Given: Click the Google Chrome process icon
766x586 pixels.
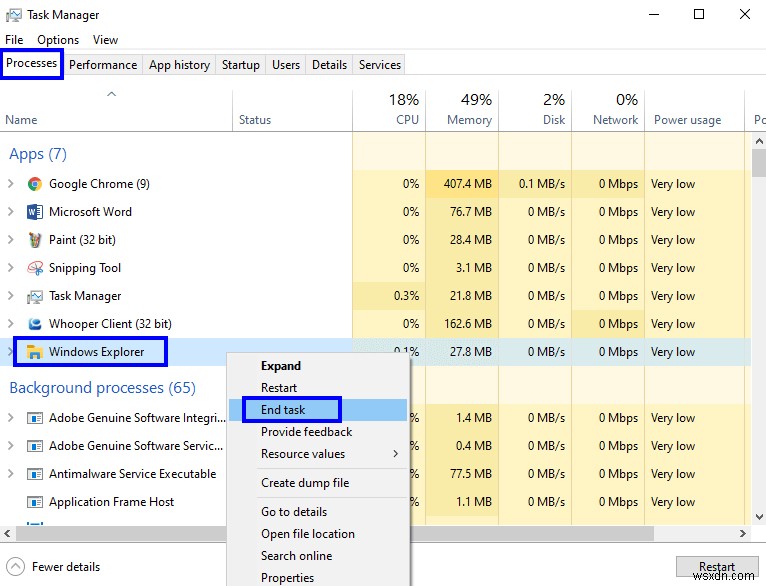Looking at the screenshot, I should click(35, 184).
